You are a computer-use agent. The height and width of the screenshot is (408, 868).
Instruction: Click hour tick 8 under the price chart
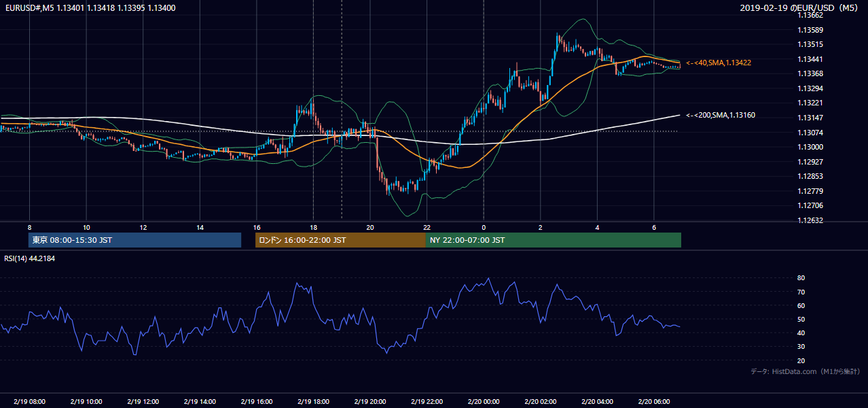pyautogui.click(x=29, y=227)
